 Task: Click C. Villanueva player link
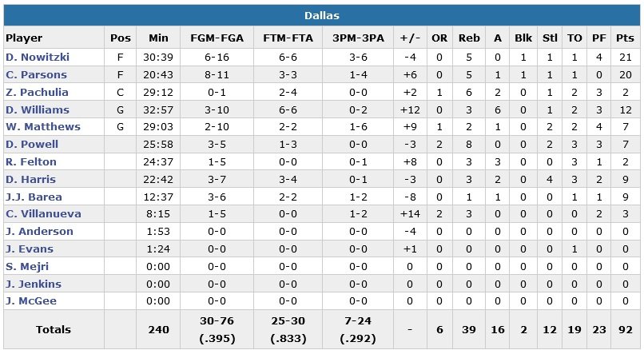(41, 214)
